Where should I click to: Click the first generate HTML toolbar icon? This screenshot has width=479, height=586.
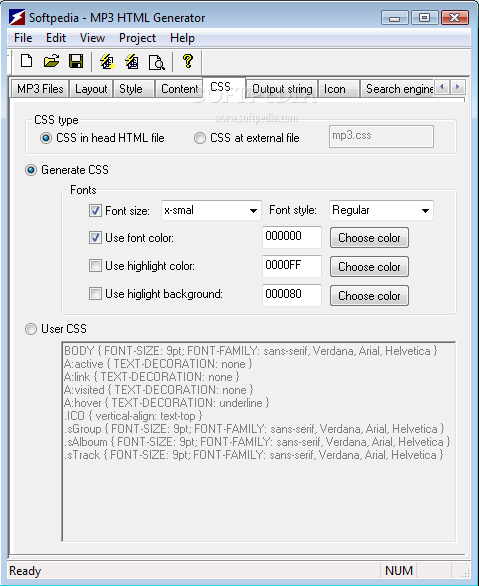point(108,62)
